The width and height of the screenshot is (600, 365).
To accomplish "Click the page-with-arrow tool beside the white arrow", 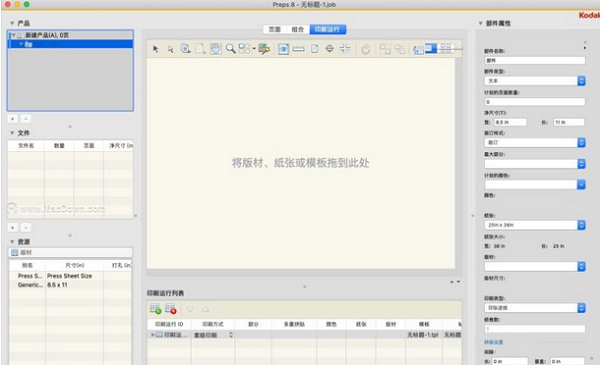I will pos(186,49).
